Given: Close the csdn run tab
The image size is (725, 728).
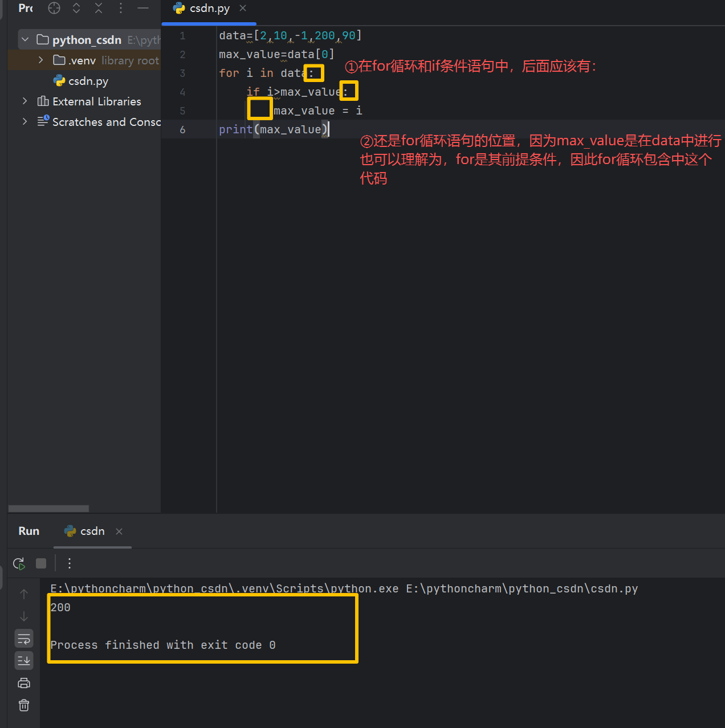Looking at the screenshot, I should point(119,531).
